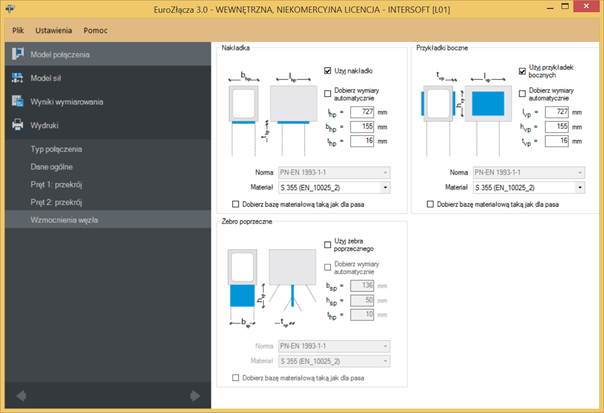
Task: Minimize the EuroZłącza window
Action: tap(550, 8)
